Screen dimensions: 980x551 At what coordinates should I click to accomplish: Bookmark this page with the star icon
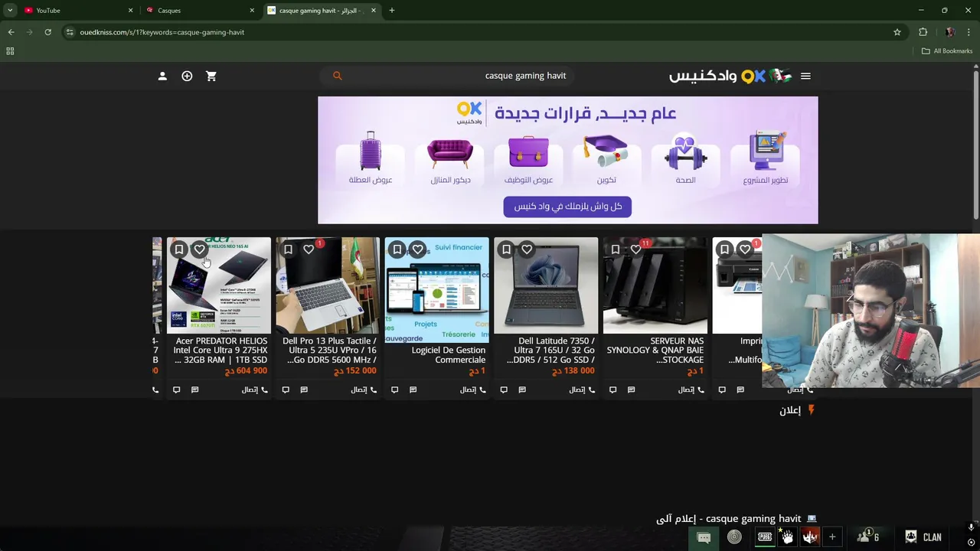click(x=897, y=32)
